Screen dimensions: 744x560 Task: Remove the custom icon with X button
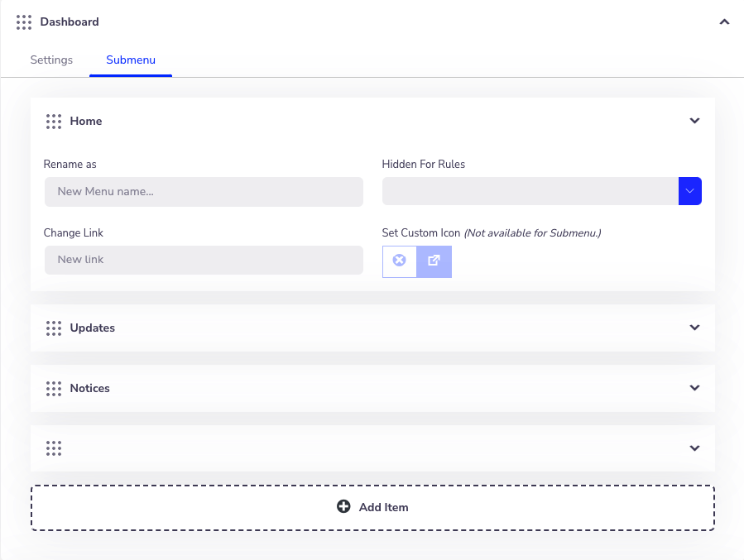(x=400, y=261)
